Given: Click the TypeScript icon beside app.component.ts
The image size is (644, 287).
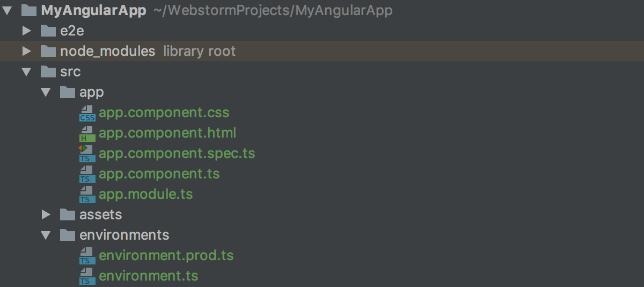Looking at the screenshot, I should tap(87, 175).
